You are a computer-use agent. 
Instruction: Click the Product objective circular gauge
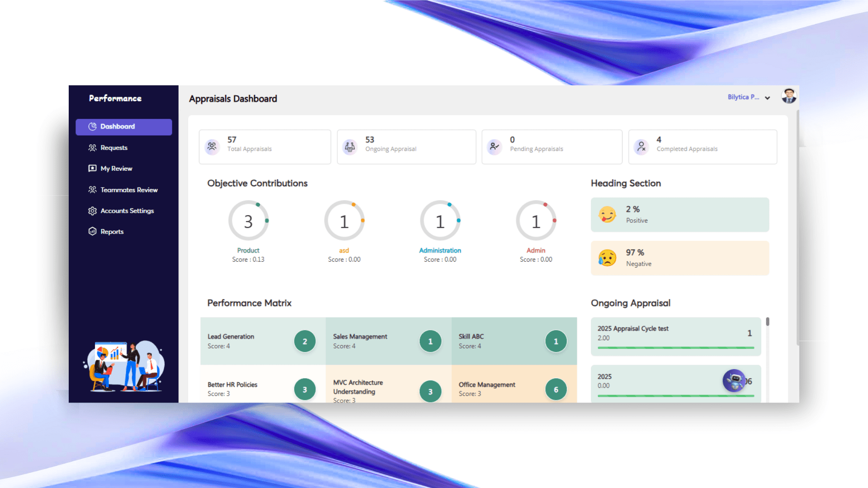click(x=248, y=221)
